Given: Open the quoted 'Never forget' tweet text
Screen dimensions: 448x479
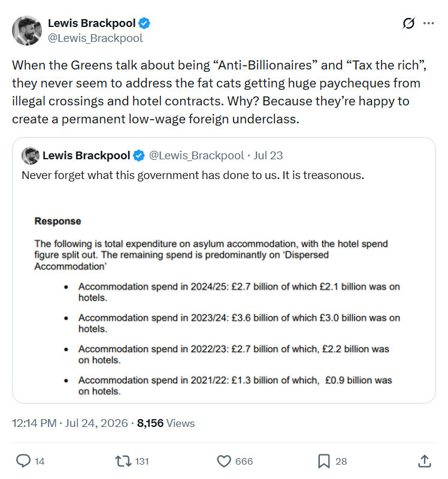Looking at the screenshot, I should [x=193, y=175].
